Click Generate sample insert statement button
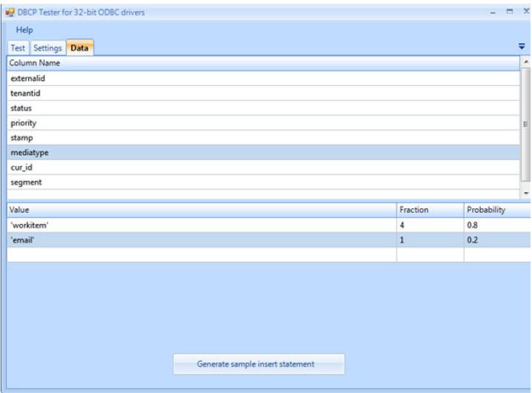 coord(259,364)
